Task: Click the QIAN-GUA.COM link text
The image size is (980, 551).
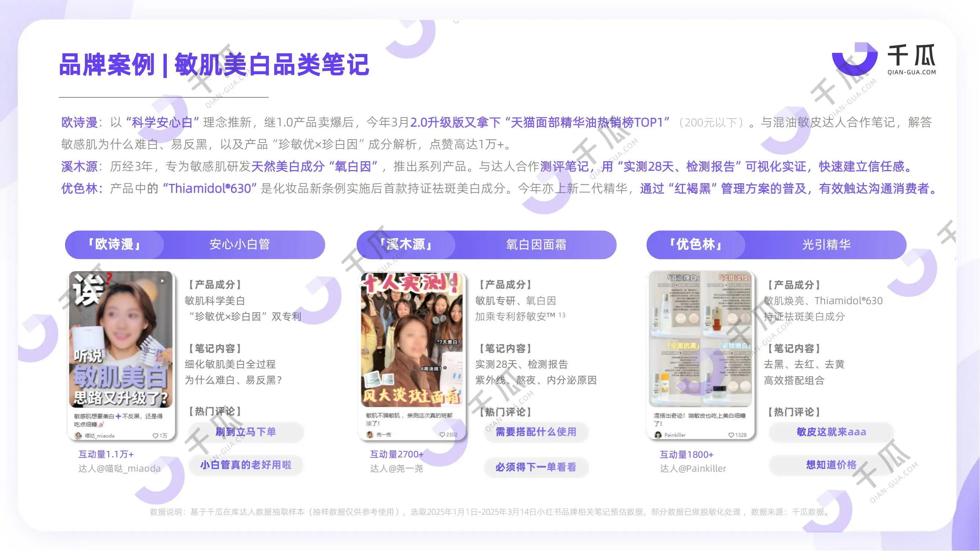Action: (x=912, y=72)
